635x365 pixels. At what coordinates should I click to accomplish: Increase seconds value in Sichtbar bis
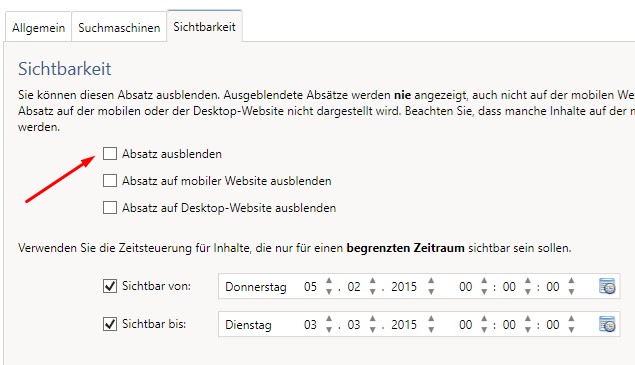(x=571, y=319)
